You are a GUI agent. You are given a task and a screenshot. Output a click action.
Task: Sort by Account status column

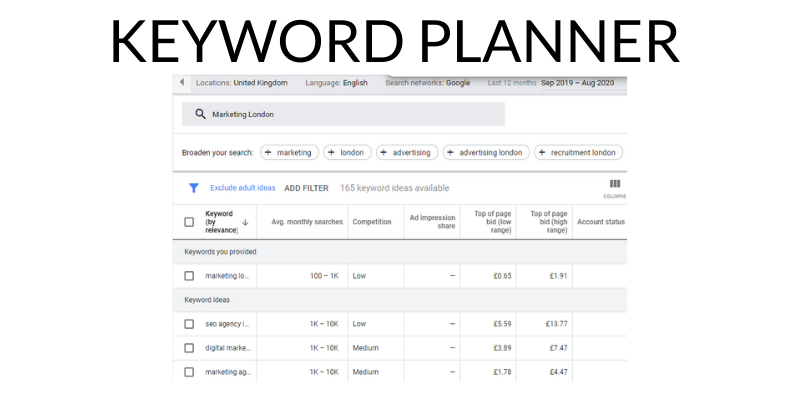pyautogui.click(x=601, y=222)
